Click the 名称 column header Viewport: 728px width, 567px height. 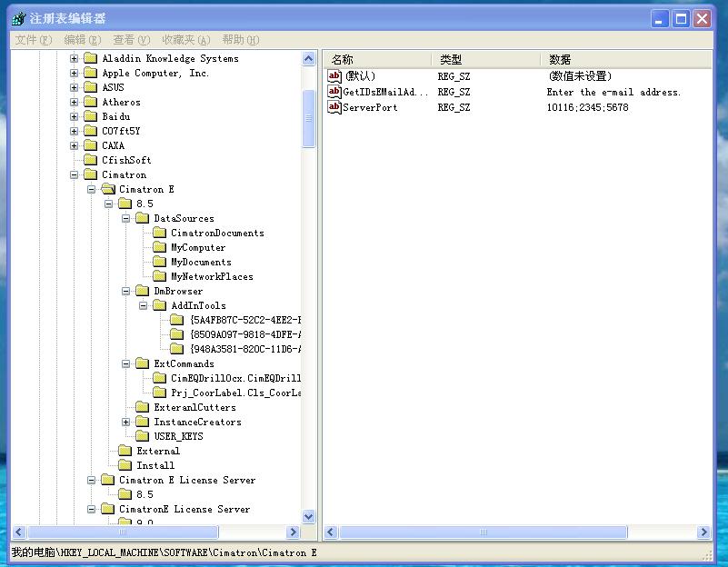click(379, 59)
